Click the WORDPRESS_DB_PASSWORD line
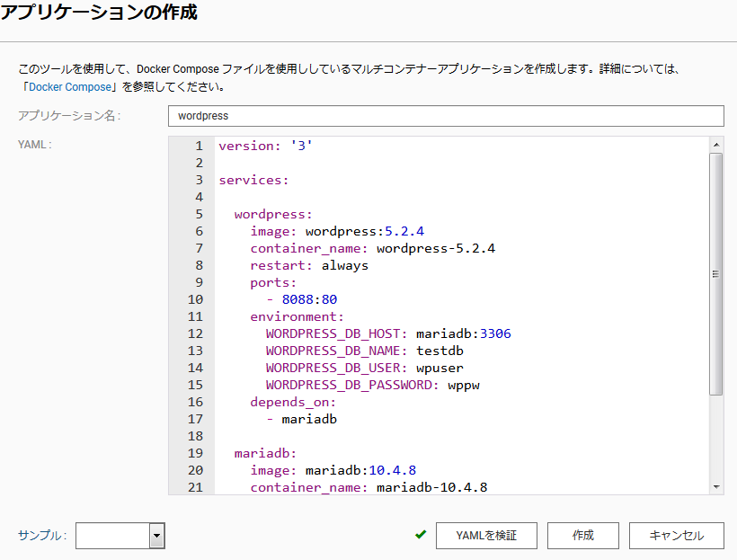The width and height of the screenshot is (737, 560). (373, 385)
